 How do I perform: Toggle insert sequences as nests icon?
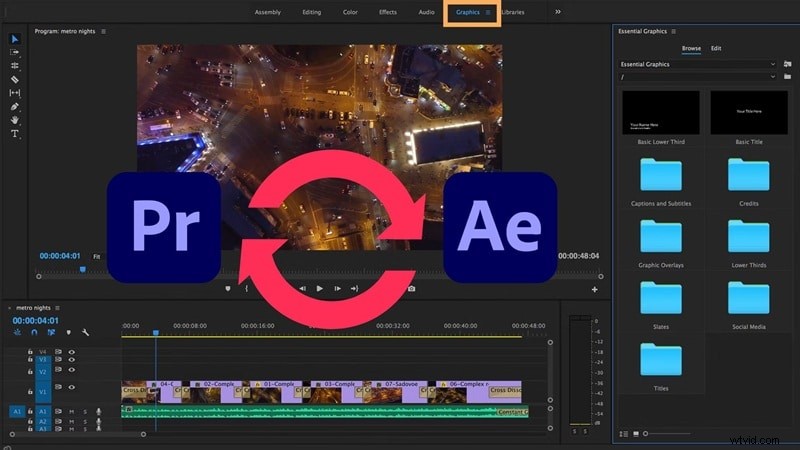(x=17, y=333)
